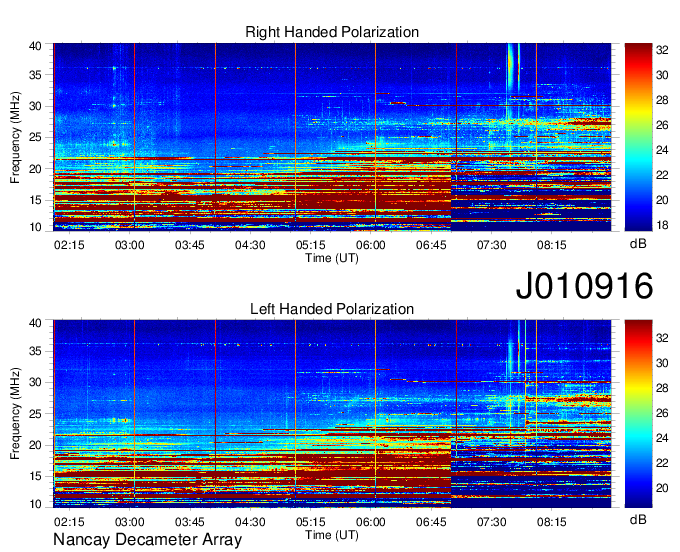680x552 pixels.
Task: Click the 30 MHz tick on the top frequency axis
Action: (35, 106)
